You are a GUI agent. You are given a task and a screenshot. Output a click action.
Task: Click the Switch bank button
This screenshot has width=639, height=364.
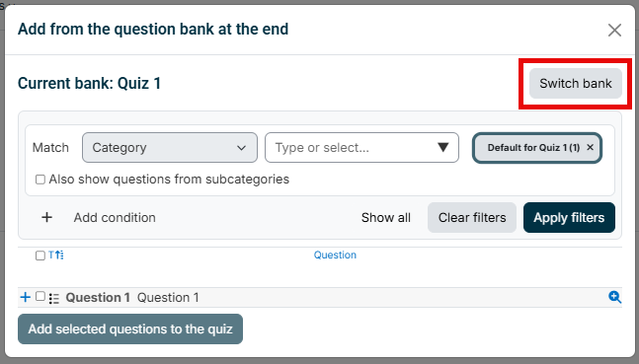pyautogui.click(x=576, y=84)
